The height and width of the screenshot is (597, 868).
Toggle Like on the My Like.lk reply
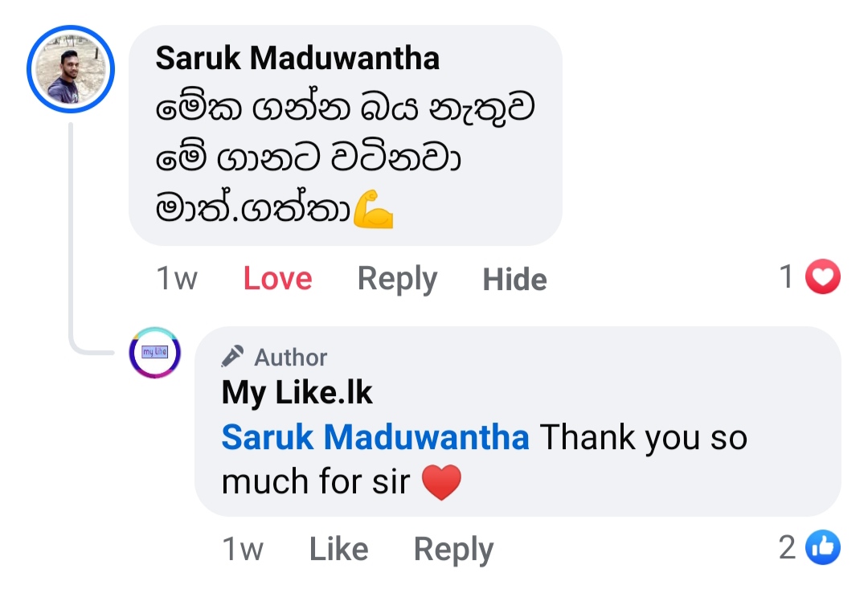tap(338, 550)
